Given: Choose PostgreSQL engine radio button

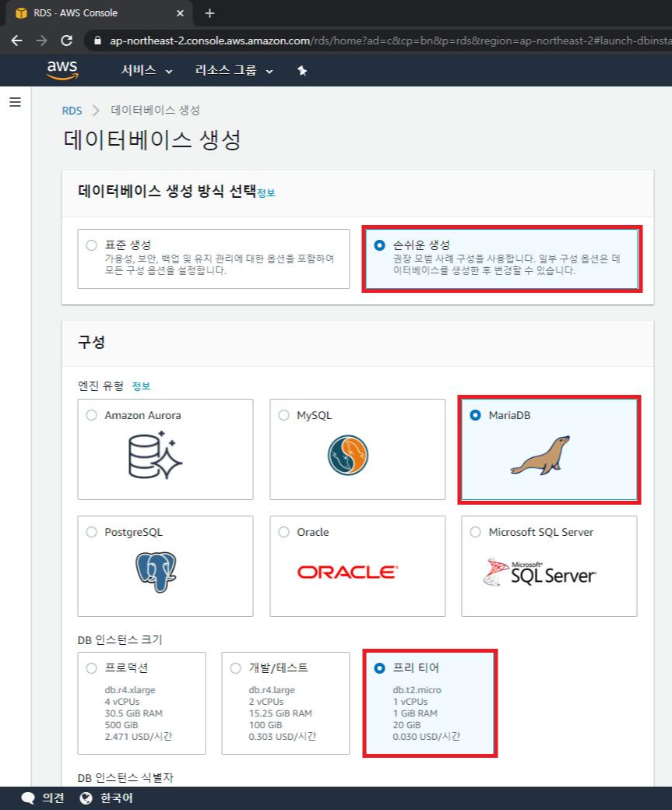Looking at the screenshot, I should [x=91, y=532].
